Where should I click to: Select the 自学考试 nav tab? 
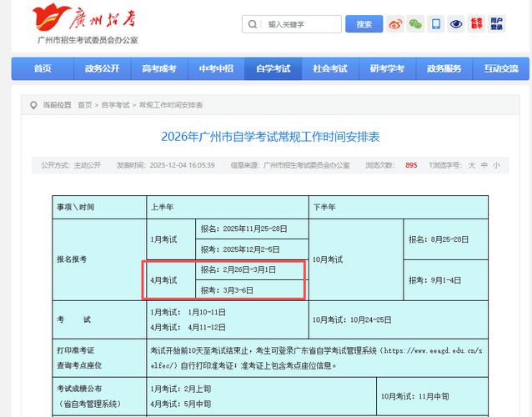[274, 68]
